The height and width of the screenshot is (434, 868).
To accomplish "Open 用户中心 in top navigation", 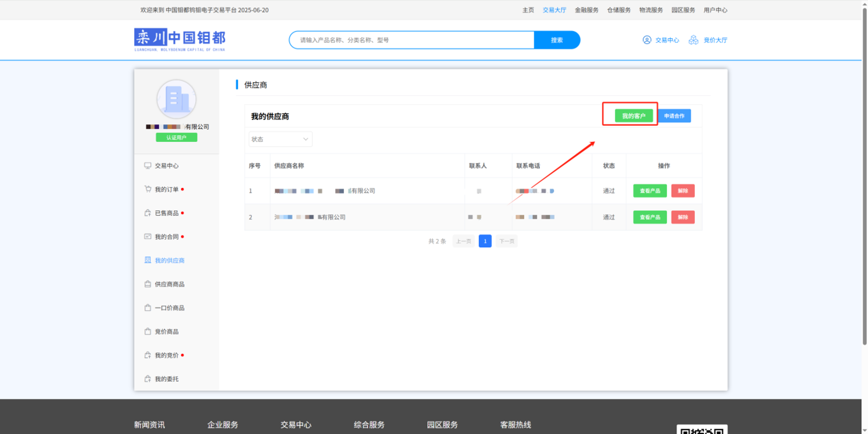I will [x=715, y=10].
